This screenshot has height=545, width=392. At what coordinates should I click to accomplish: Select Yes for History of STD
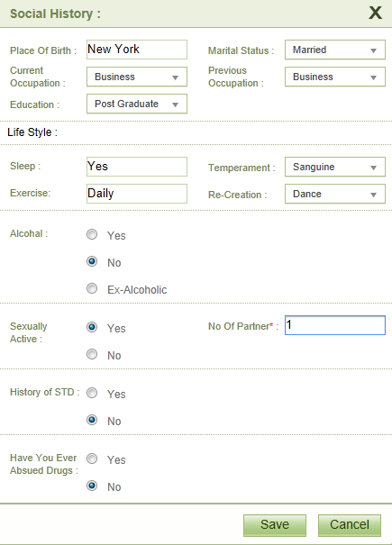click(x=92, y=393)
